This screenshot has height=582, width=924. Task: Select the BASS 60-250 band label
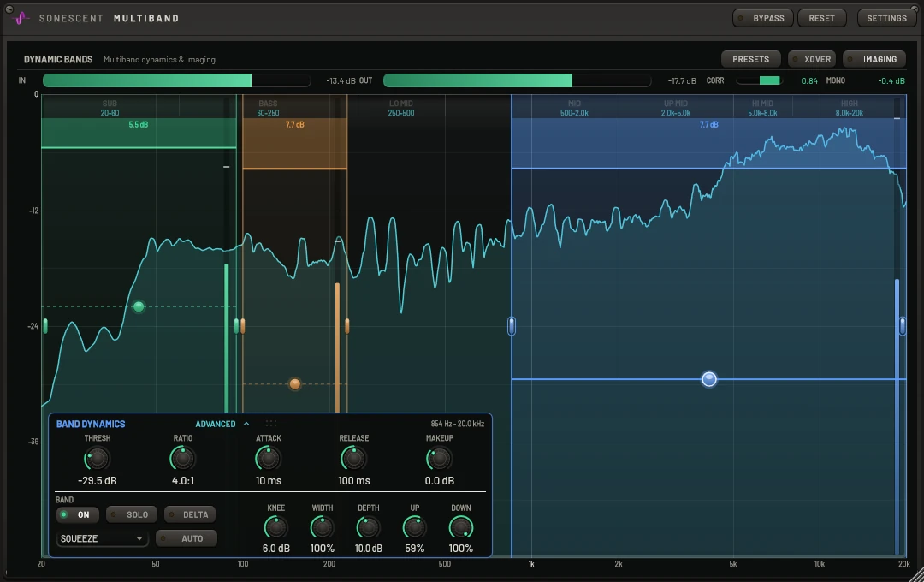(268, 108)
